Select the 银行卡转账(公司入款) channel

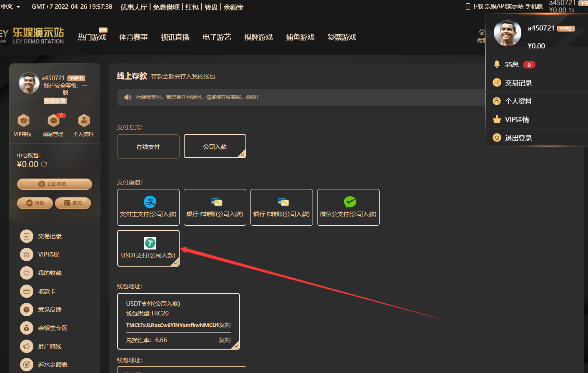[215, 207]
